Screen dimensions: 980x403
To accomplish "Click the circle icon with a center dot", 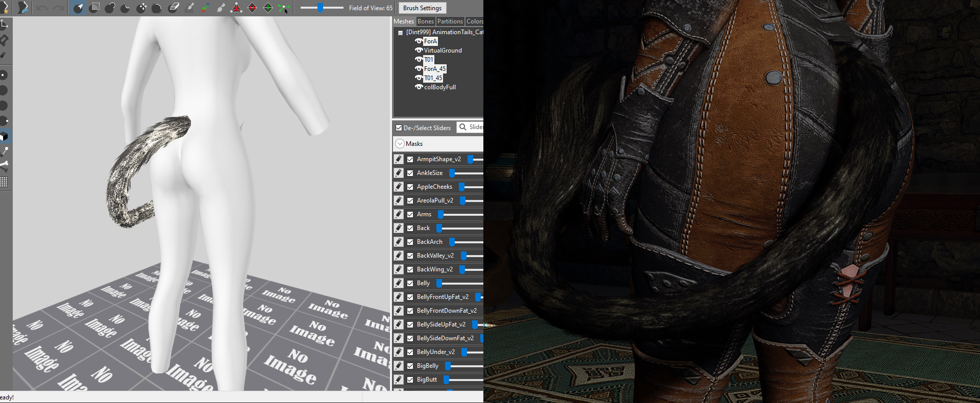I will 4,75.
